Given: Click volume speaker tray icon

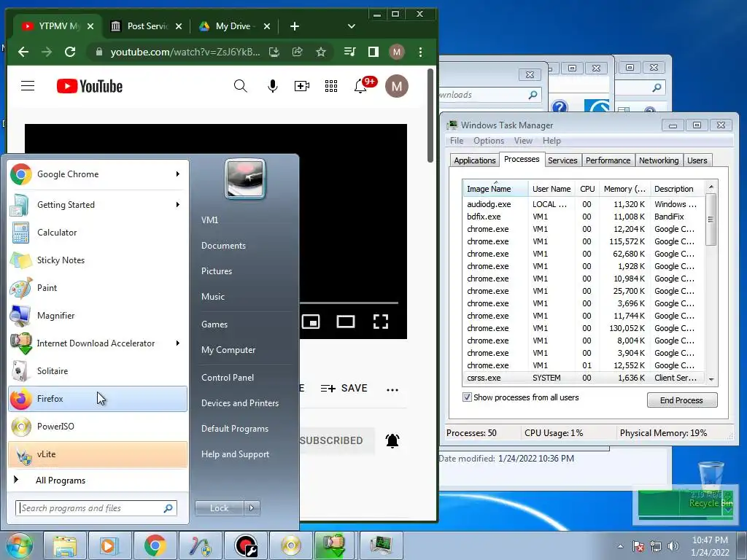Looking at the screenshot, I should (673, 546).
